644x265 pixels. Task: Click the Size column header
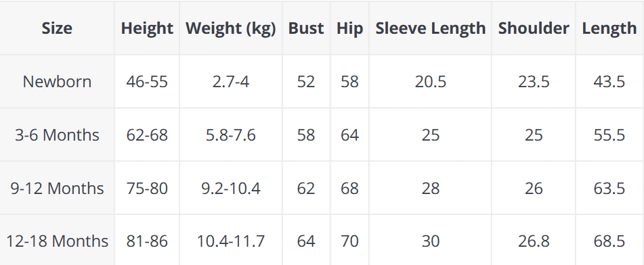(x=57, y=28)
